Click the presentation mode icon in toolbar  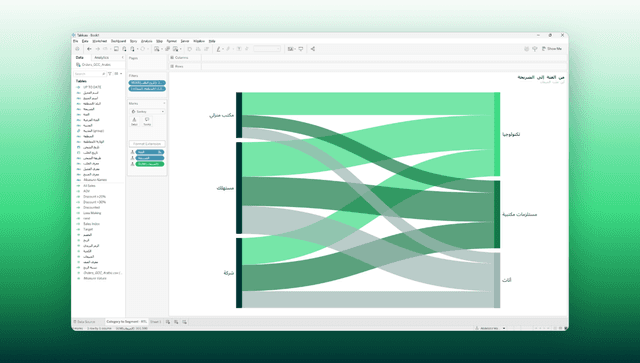[x=301, y=49]
